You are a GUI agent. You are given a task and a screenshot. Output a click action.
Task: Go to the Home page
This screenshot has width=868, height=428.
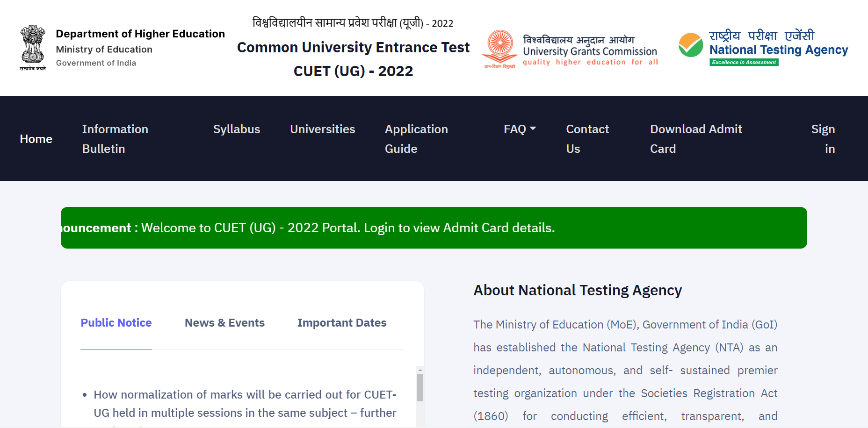[x=36, y=139]
